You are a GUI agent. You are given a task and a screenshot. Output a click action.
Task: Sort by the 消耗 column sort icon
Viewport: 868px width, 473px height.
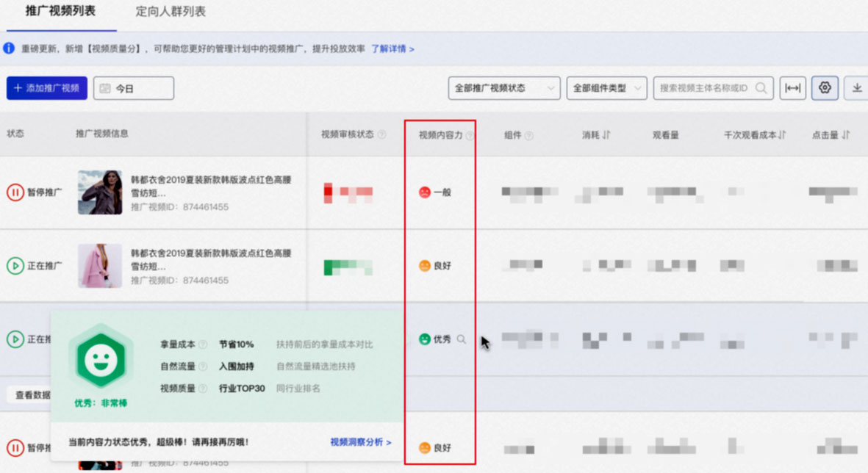point(606,134)
